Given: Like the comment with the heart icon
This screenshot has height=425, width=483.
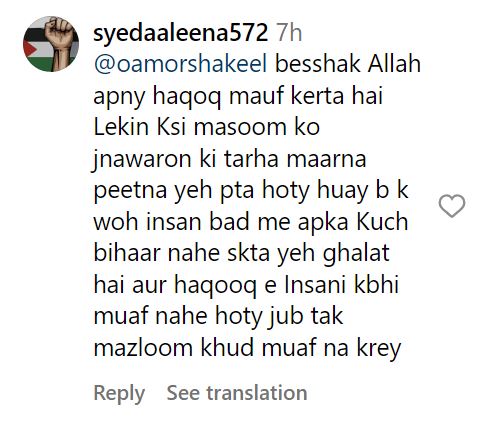Looking at the screenshot, I should coord(452,206).
